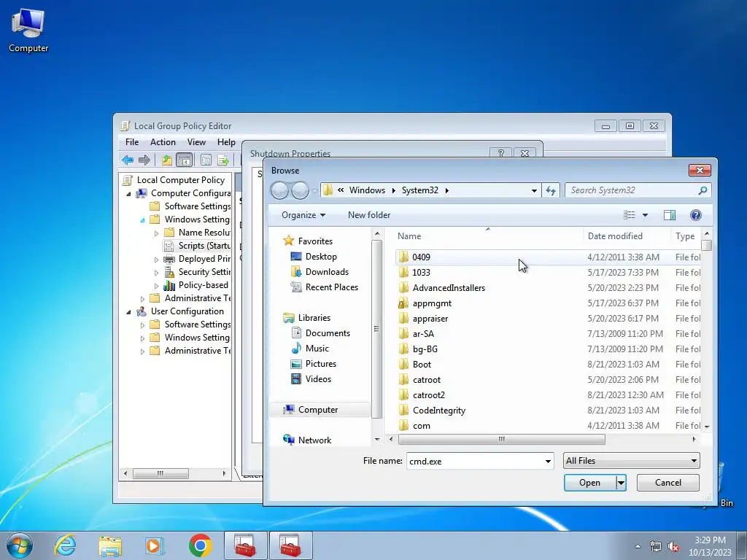Open the View menu in Group Policy Editor
This screenshot has height=560, width=747.
[196, 142]
